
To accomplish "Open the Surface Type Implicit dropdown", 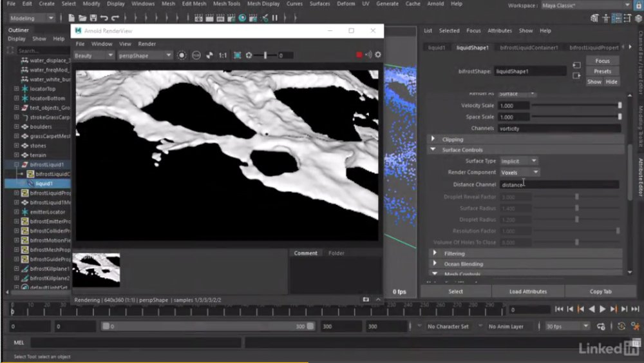I will click(518, 161).
